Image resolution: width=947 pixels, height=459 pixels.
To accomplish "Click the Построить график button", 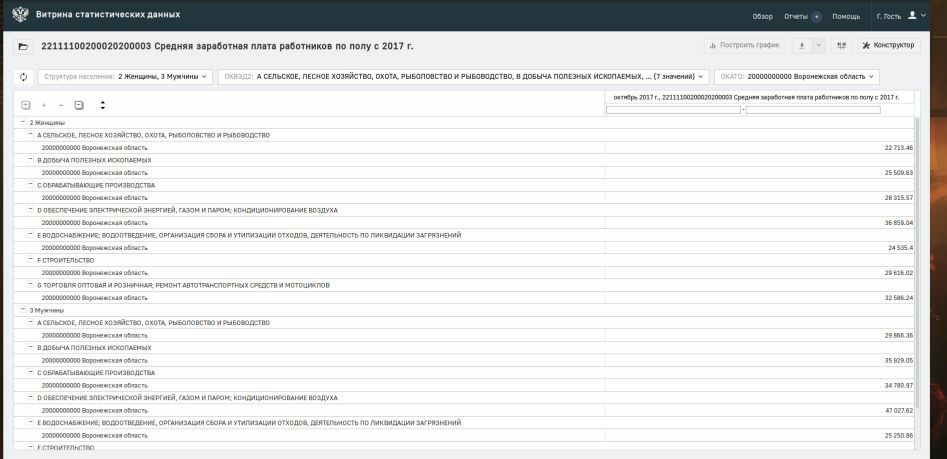I will pos(744,45).
